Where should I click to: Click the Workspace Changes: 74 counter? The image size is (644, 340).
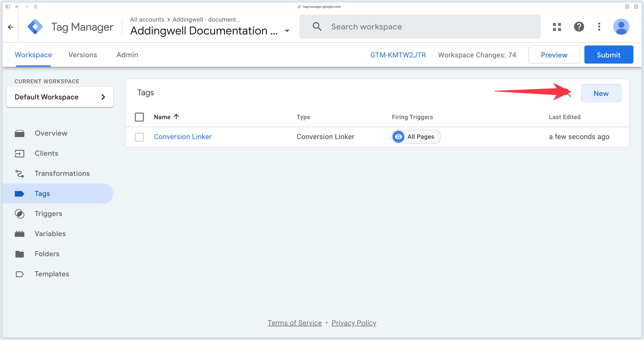pyautogui.click(x=477, y=55)
